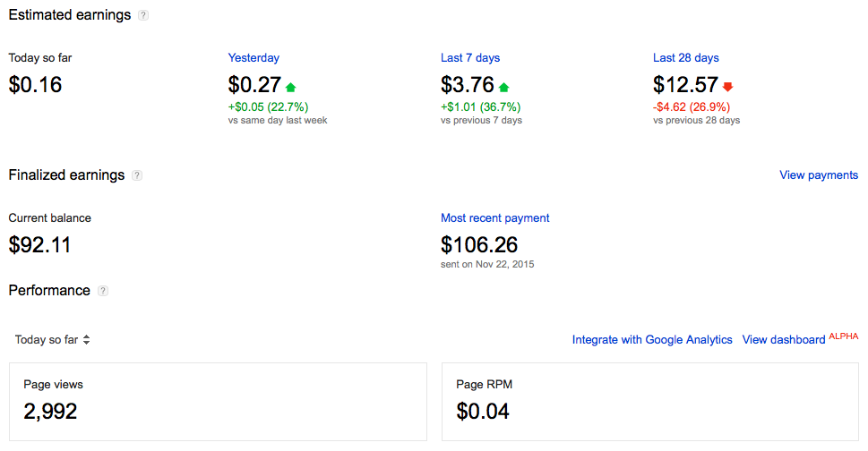Image resolution: width=868 pixels, height=451 pixels.
Task: Click the View payments link
Action: coord(819,175)
